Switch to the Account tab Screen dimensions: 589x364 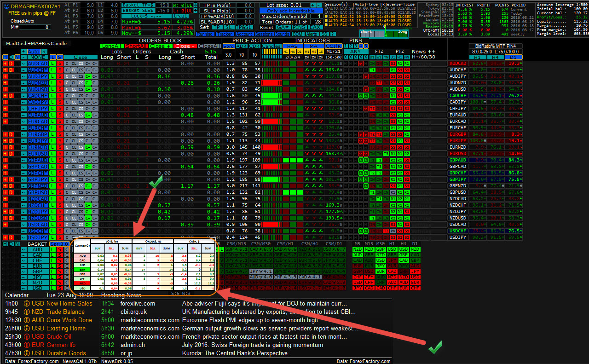point(244,34)
